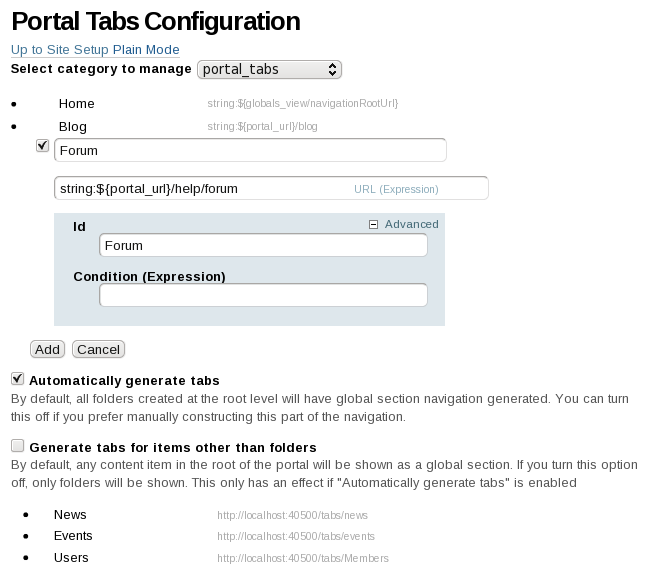Open the category selection dropdown
The image size is (654, 577).
[270, 69]
